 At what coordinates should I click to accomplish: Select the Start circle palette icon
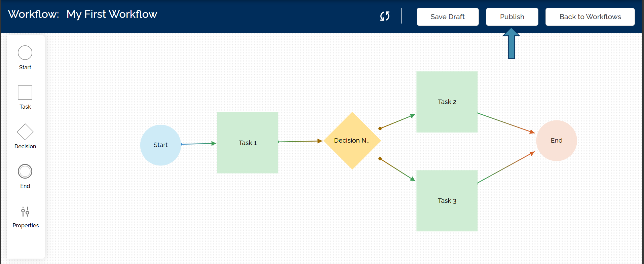click(25, 53)
